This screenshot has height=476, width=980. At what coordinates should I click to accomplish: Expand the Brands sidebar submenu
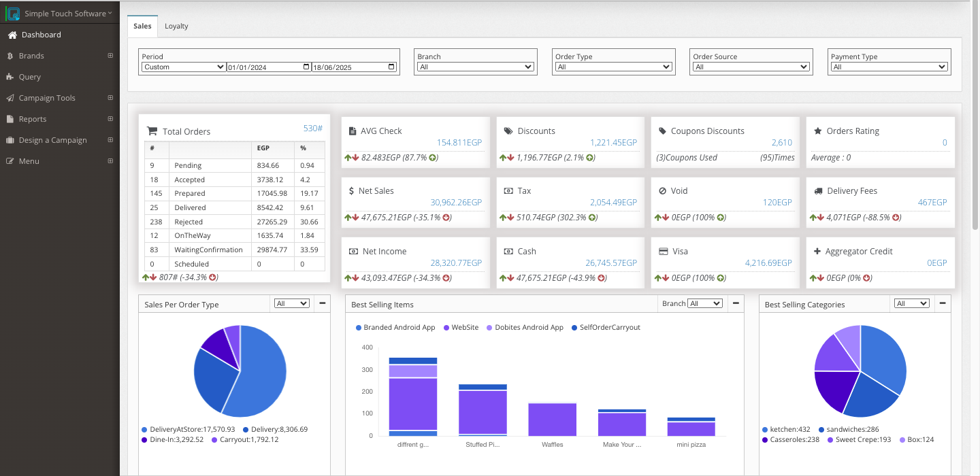[110, 56]
